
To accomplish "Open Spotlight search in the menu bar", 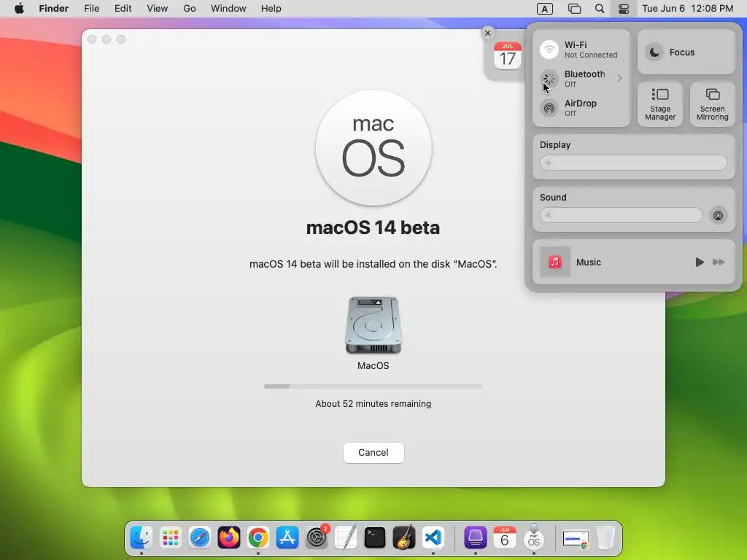I will (x=600, y=9).
